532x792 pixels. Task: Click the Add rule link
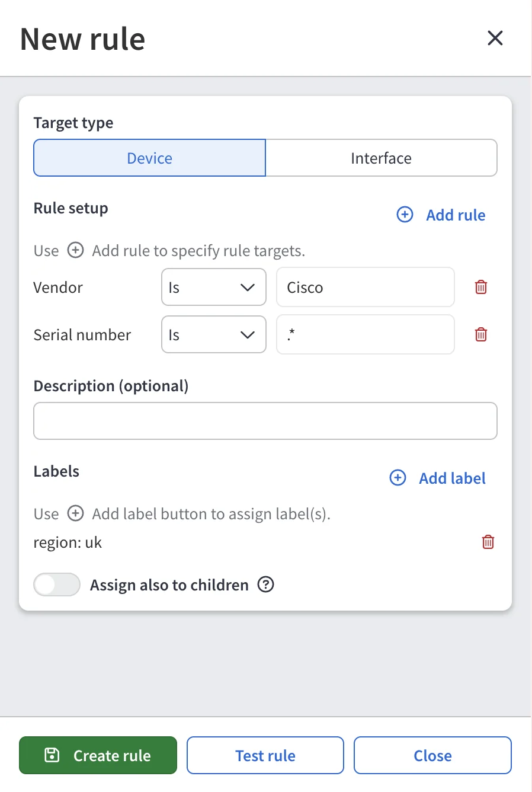(x=456, y=215)
